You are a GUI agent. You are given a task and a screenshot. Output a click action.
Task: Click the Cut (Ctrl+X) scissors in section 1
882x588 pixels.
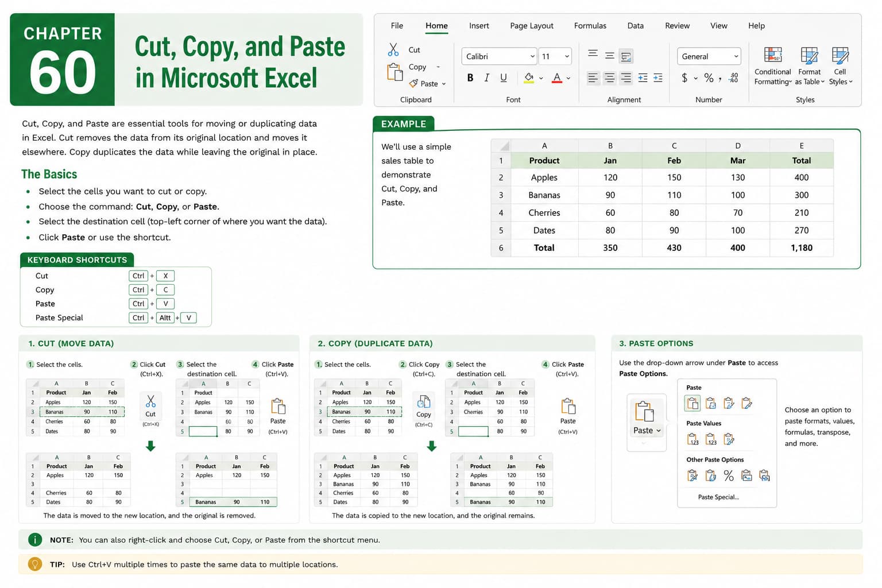coord(150,401)
